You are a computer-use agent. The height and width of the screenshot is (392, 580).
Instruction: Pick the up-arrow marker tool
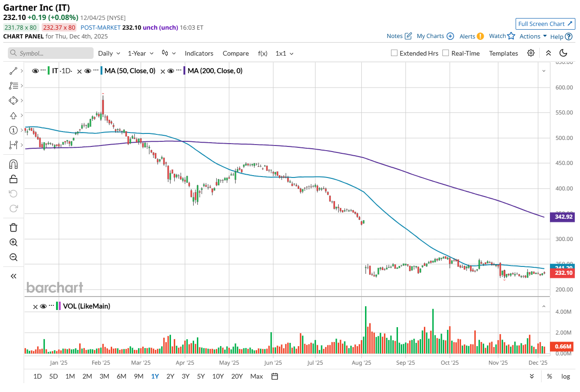click(13, 115)
